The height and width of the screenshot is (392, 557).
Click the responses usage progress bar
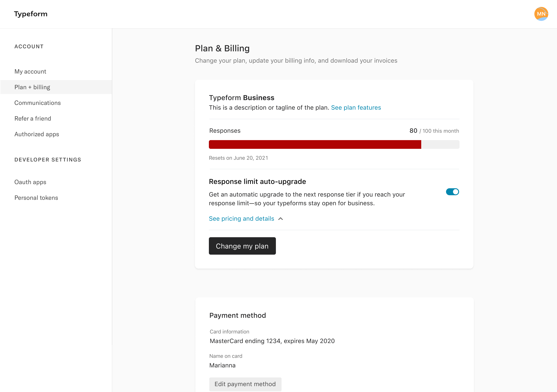[334, 145]
